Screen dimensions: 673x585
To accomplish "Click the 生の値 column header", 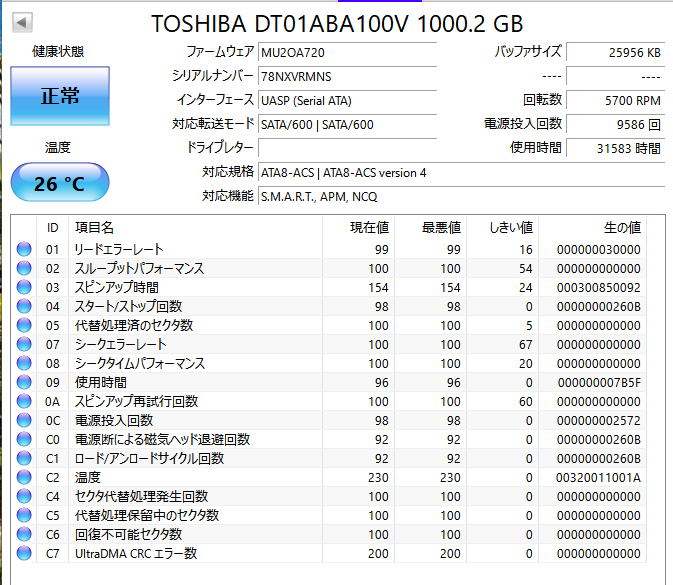I will tap(592, 227).
